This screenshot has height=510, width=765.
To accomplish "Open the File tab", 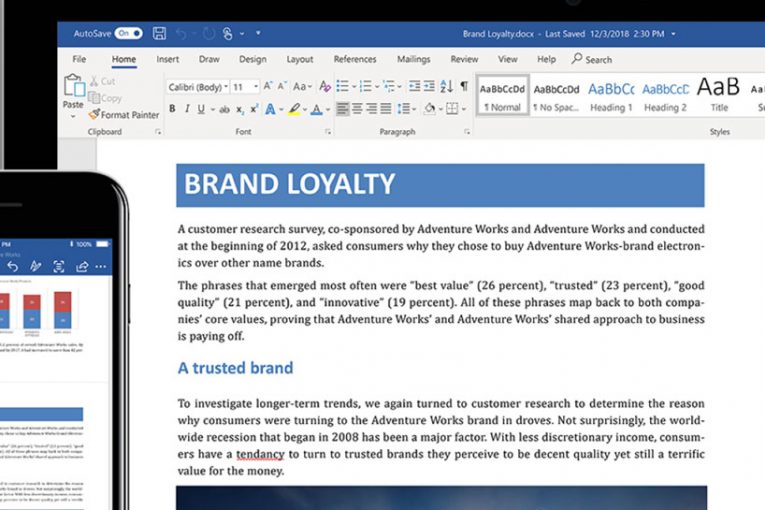I will point(79,59).
